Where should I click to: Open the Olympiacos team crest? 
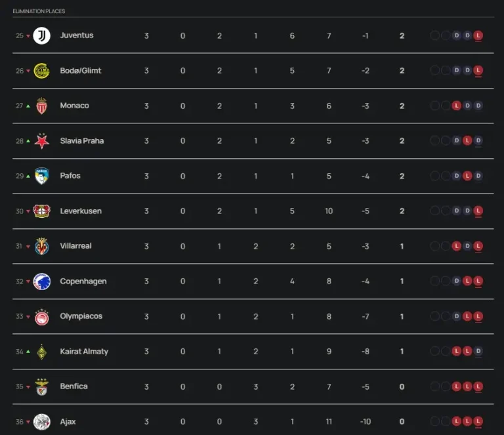pyautogui.click(x=42, y=316)
